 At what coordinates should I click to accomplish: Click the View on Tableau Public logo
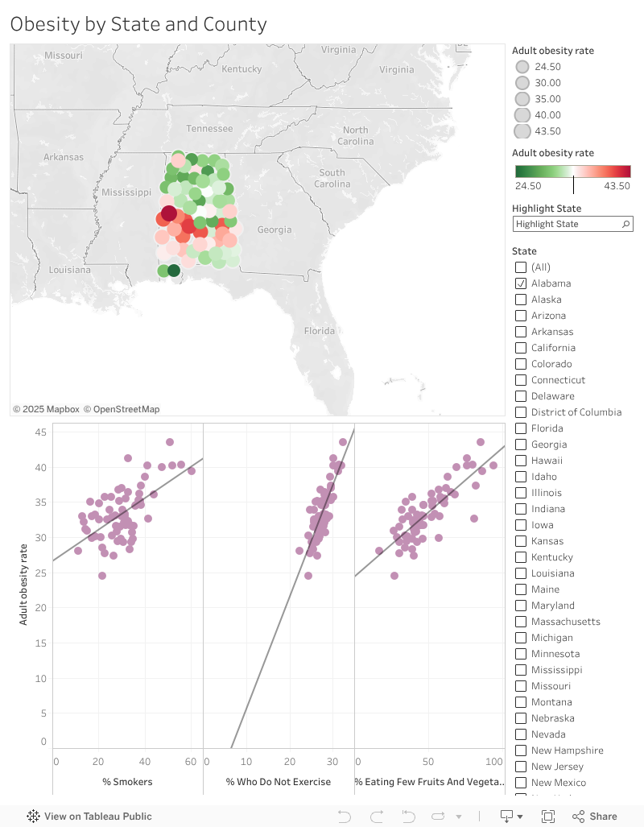coord(33,816)
